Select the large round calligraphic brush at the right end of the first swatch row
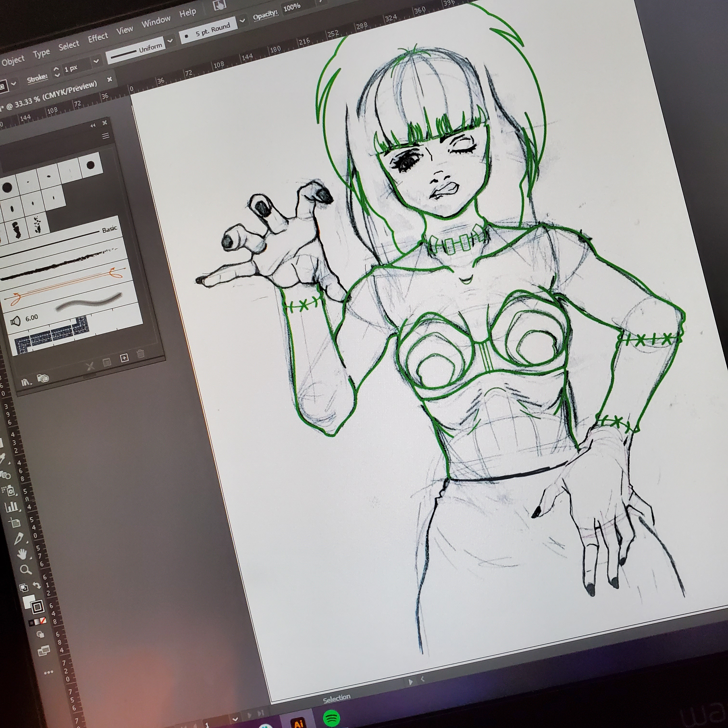The image size is (728, 728). point(91,165)
